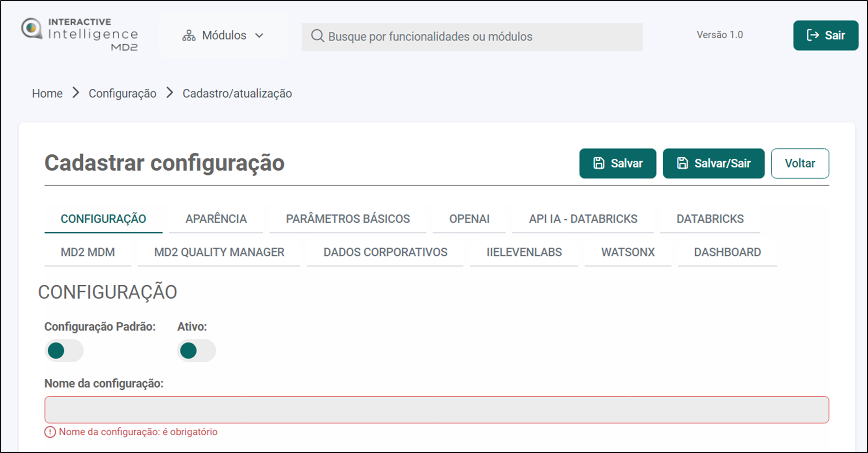Click the floppy disk icon on Salvar

click(599, 163)
